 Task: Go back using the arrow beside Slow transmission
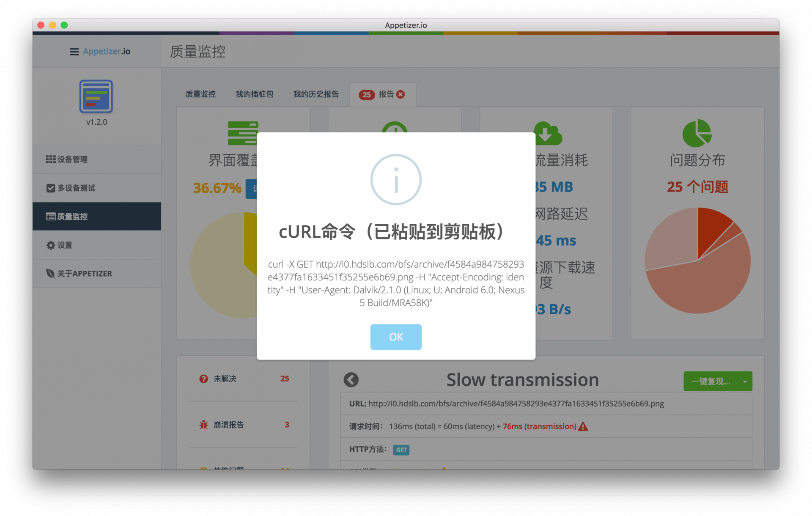coord(351,380)
